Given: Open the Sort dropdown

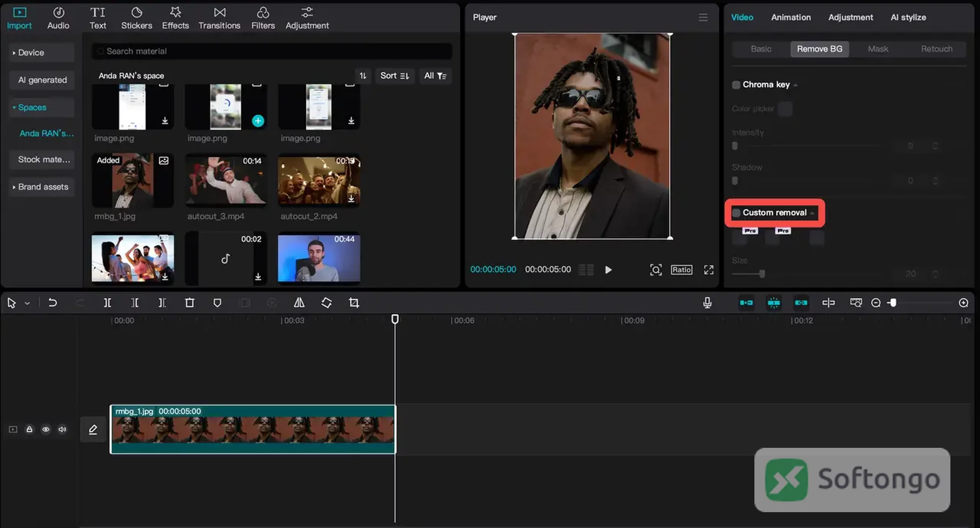Looking at the screenshot, I should point(395,76).
